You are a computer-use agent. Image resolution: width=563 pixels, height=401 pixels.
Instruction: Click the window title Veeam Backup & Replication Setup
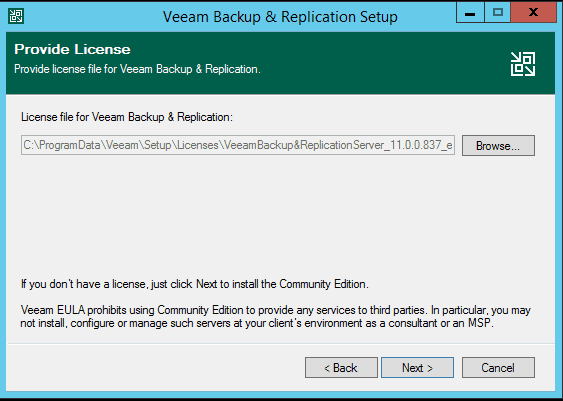pyautogui.click(x=280, y=17)
